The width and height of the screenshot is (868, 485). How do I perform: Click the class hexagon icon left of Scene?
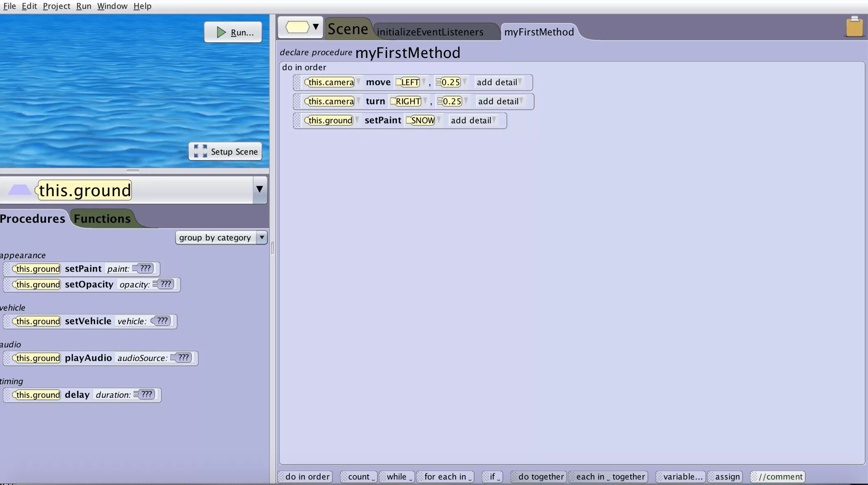click(297, 27)
